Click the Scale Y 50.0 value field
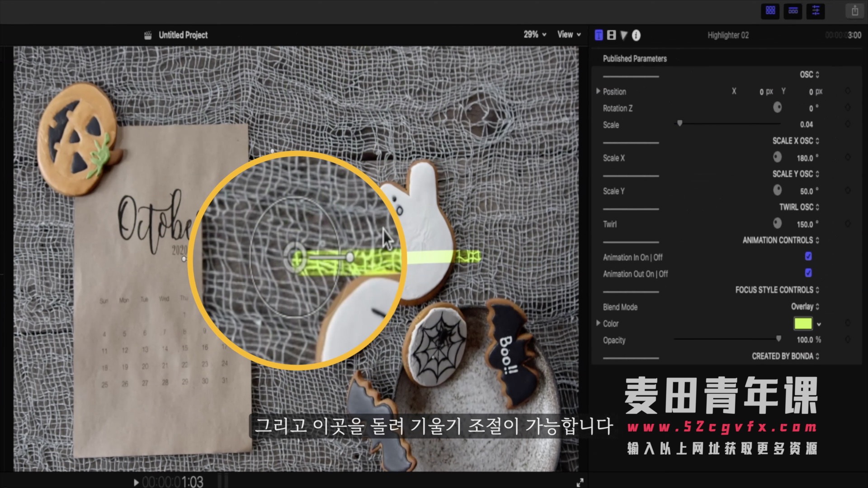 [x=809, y=191]
